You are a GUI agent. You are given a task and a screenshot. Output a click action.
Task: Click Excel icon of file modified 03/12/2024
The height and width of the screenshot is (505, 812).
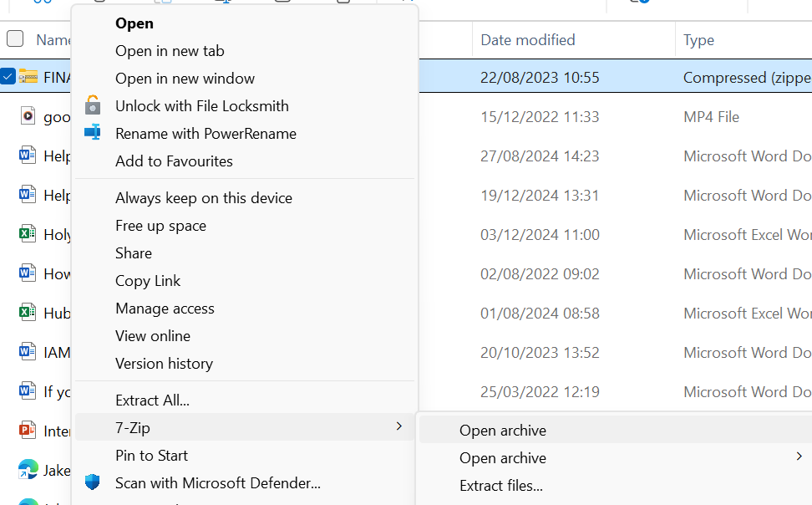28,234
